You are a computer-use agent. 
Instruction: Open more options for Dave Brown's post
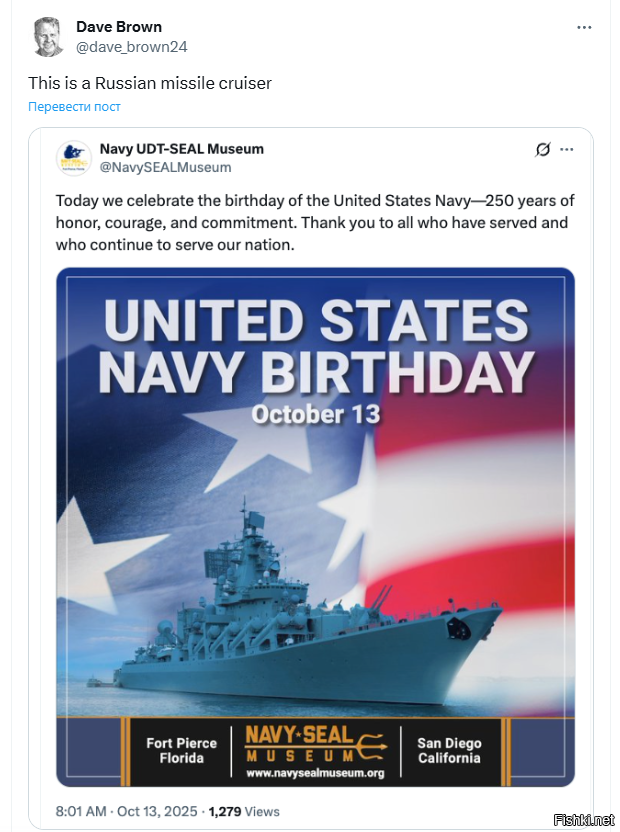coord(582,27)
